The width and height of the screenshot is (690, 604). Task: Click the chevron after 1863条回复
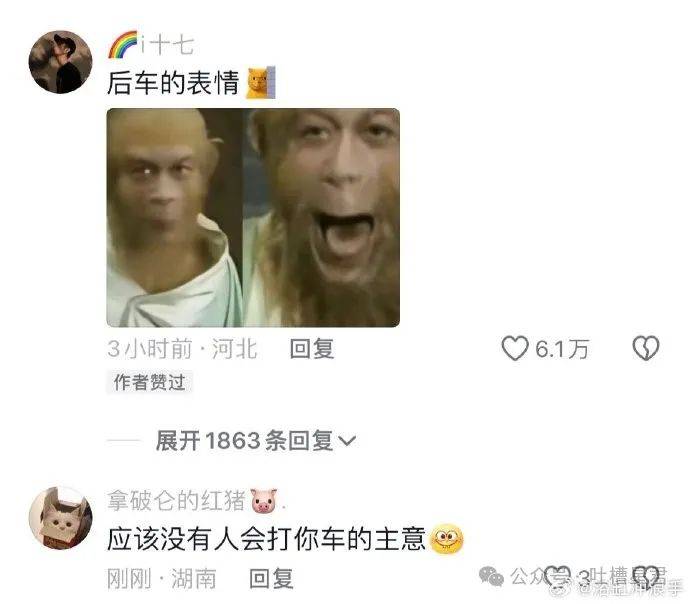347,440
